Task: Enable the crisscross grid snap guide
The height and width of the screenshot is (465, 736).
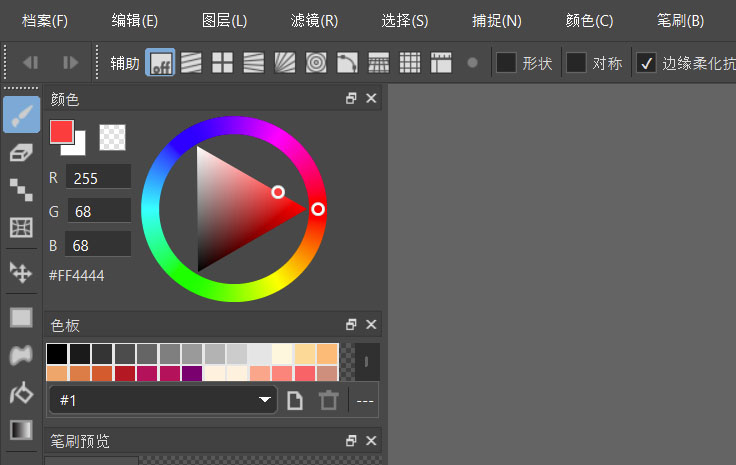Action: click(x=222, y=62)
